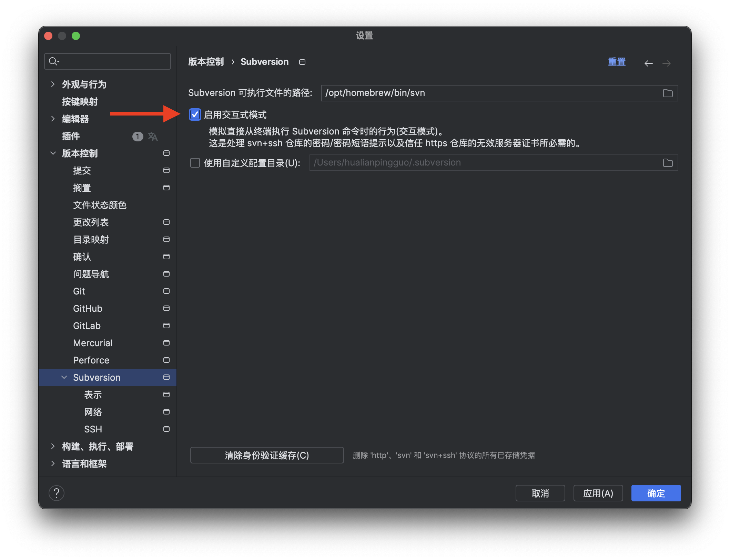Disable the 启用交互式模式 checkbox

(195, 115)
